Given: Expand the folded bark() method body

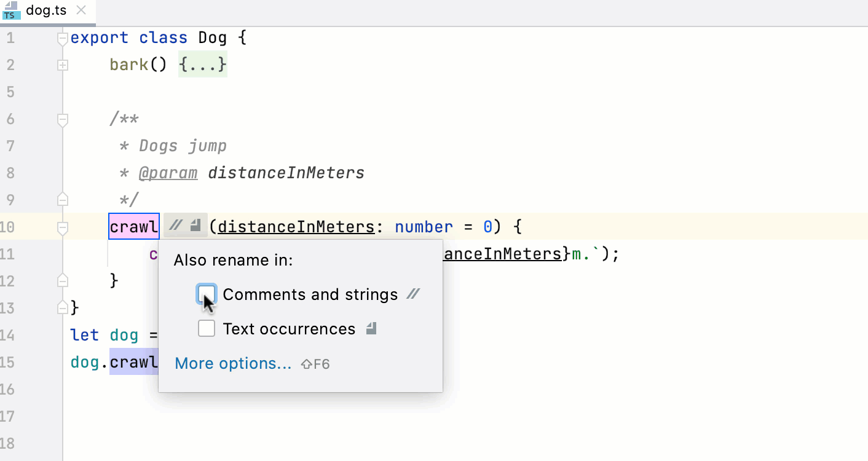Looking at the screenshot, I should tap(62, 65).
